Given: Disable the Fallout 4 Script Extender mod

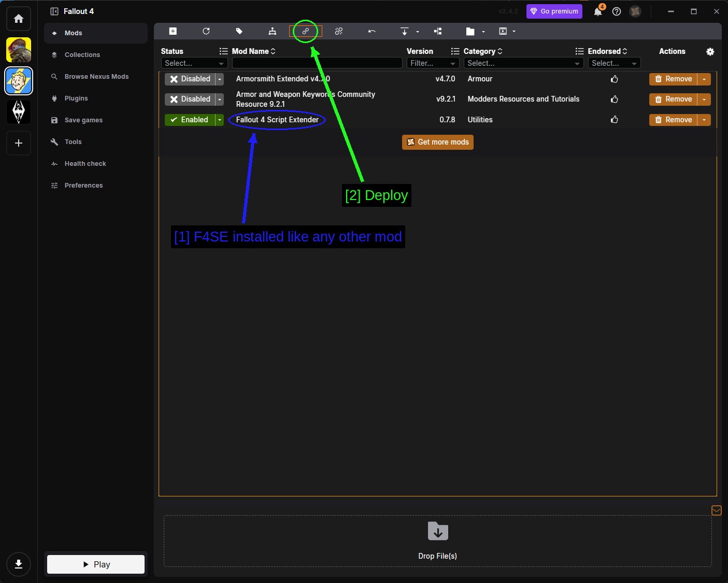Looking at the screenshot, I should pyautogui.click(x=190, y=120).
